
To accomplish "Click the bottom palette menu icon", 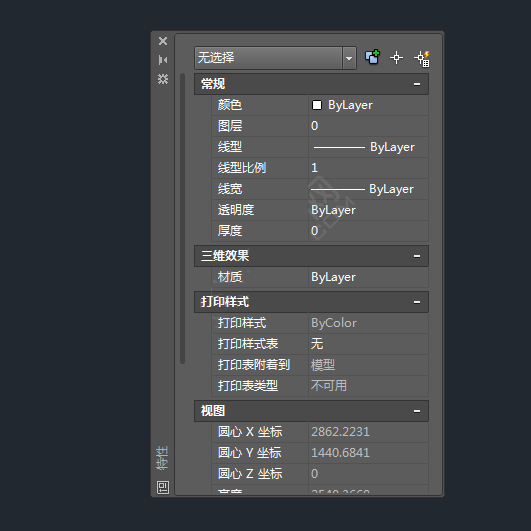I will 163,487.
